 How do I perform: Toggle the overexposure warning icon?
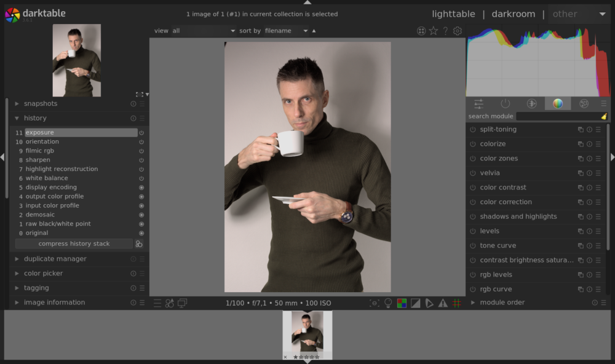(x=415, y=303)
